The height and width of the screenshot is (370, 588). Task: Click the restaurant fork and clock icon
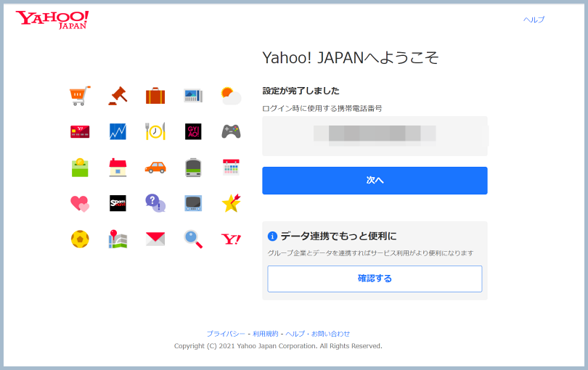(x=155, y=131)
